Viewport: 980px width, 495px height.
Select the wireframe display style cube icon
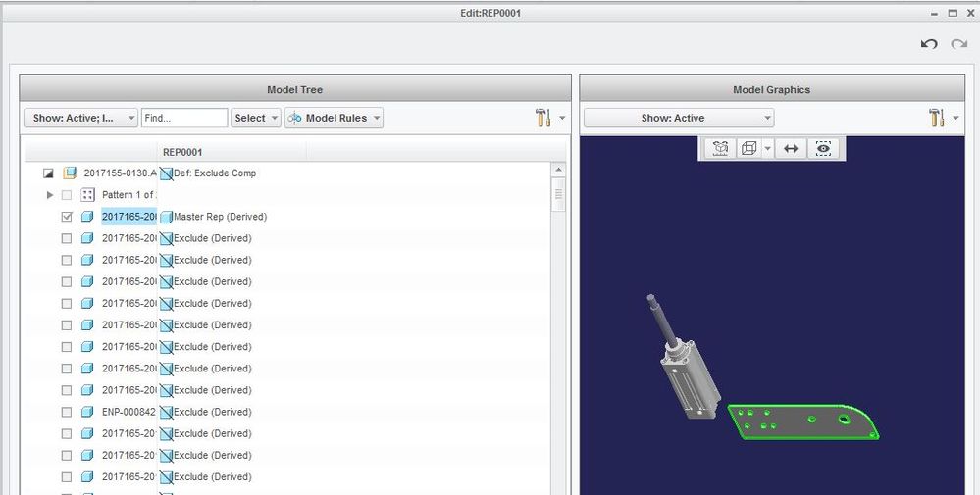pos(748,149)
